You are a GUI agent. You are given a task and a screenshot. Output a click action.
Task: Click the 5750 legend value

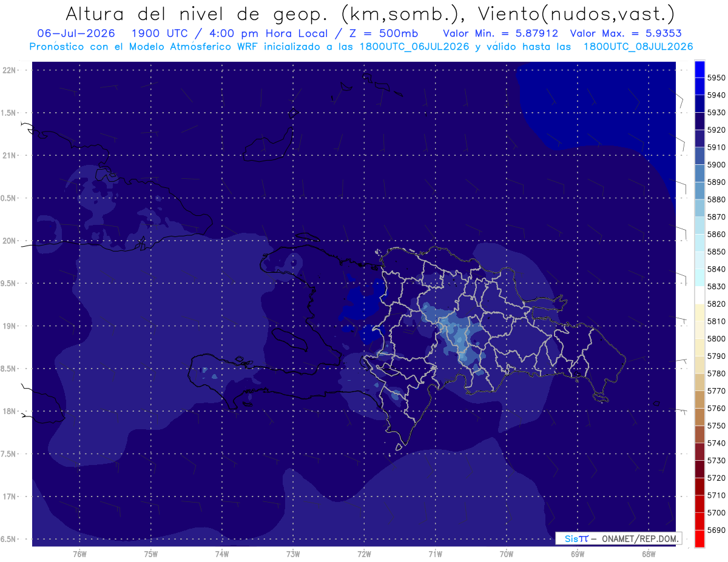716,426
